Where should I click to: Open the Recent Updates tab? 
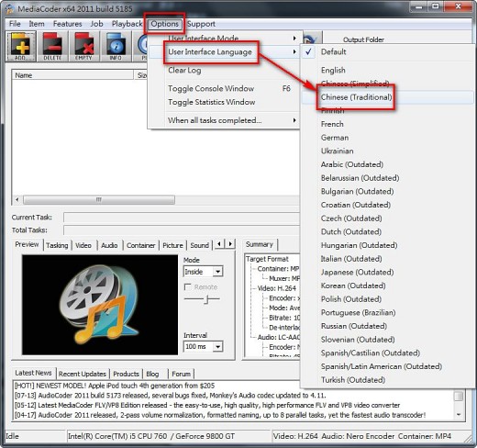(83, 374)
